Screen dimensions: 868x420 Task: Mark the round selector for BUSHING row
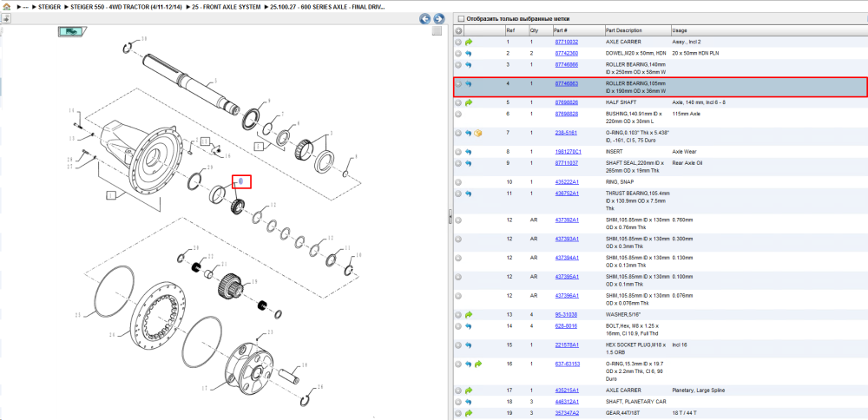[458, 114]
